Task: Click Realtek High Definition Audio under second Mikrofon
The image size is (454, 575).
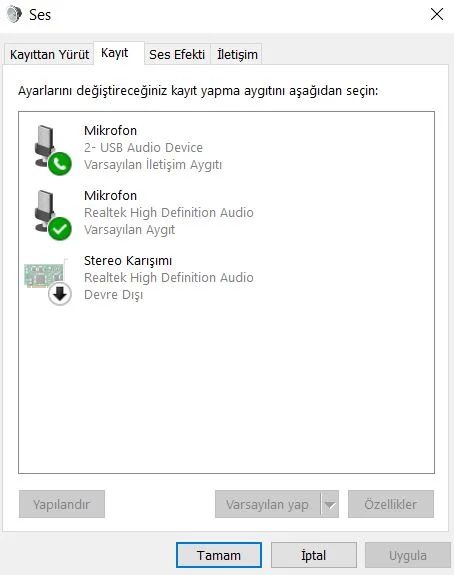Action: 169,213
